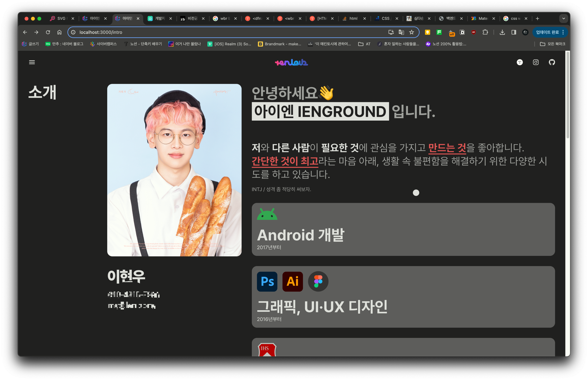This screenshot has width=588, height=380.
Task: Click the Instagram icon in the header
Action: coord(536,62)
